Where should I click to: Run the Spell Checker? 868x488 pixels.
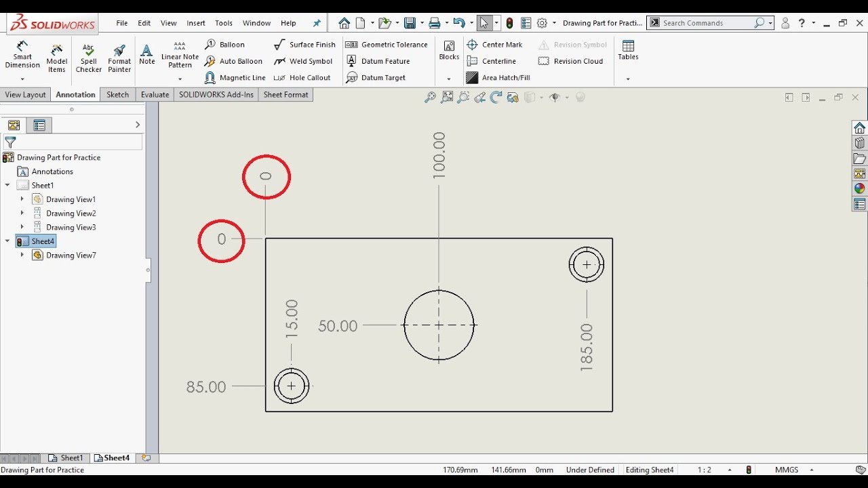pyautogui.click(x=88, y=58)
